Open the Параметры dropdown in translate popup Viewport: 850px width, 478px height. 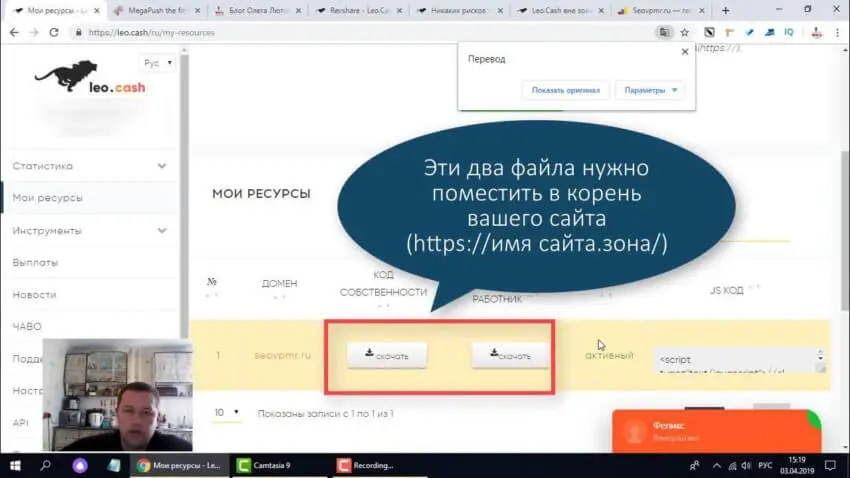[651, 90]
